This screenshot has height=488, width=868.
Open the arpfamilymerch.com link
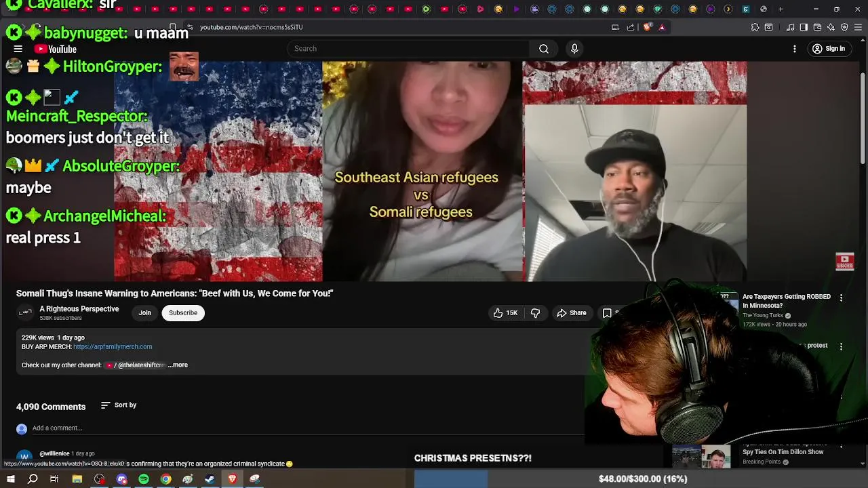[x=113, y=347]
